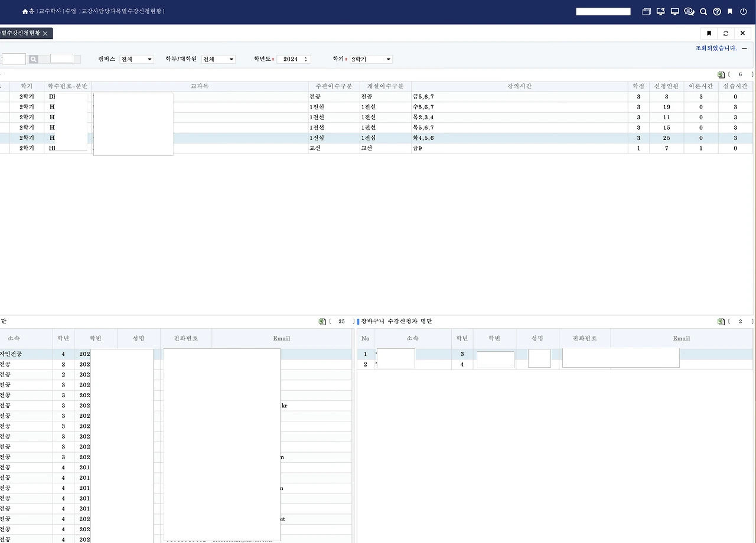Sort by the 학수번호-분반 column header
The width and height of the screenshot is (756, 543).
[x=68, y=86]
